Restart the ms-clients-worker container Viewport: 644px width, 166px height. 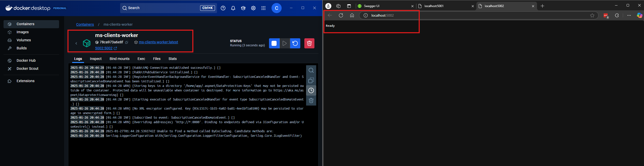(295, 43)
